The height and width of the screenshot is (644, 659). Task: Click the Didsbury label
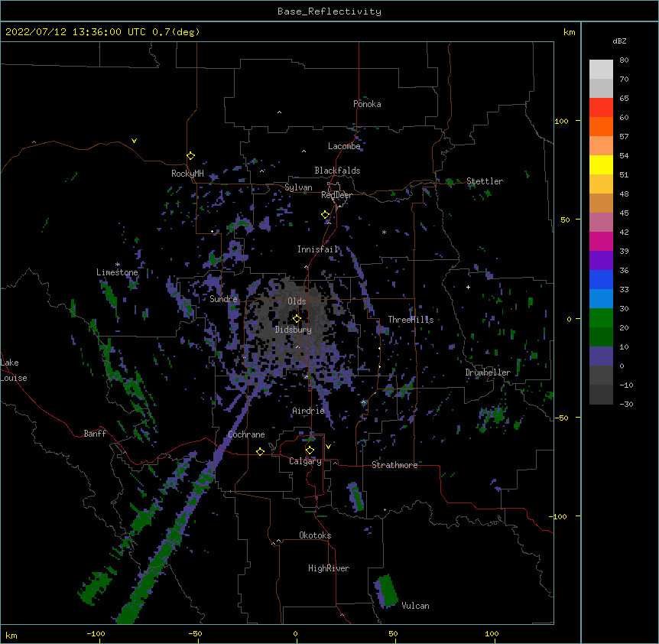pos(294,330)
